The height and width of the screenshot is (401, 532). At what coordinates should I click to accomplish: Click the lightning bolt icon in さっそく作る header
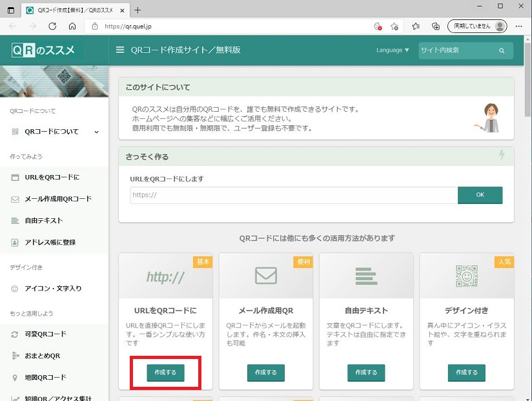(502, 155)
